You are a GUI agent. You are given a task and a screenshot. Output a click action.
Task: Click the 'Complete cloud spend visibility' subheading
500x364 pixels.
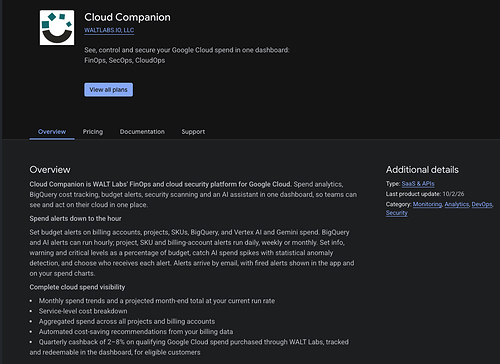pos(77,287)
